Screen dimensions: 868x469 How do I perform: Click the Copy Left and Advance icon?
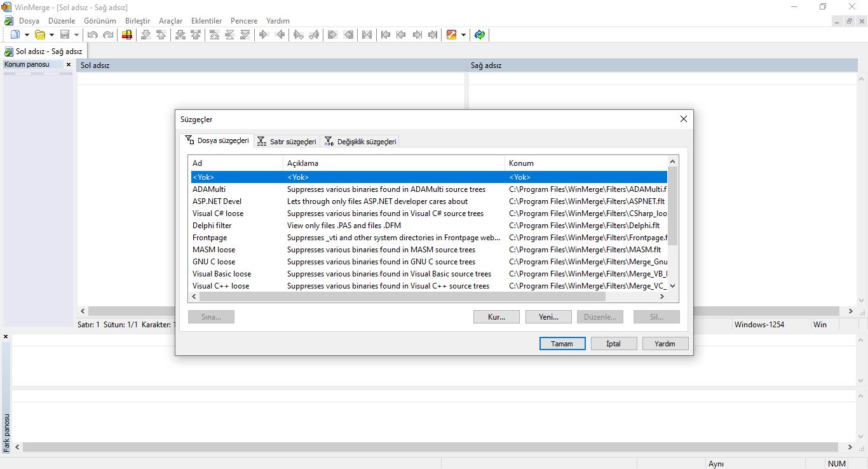click(314, 35)
